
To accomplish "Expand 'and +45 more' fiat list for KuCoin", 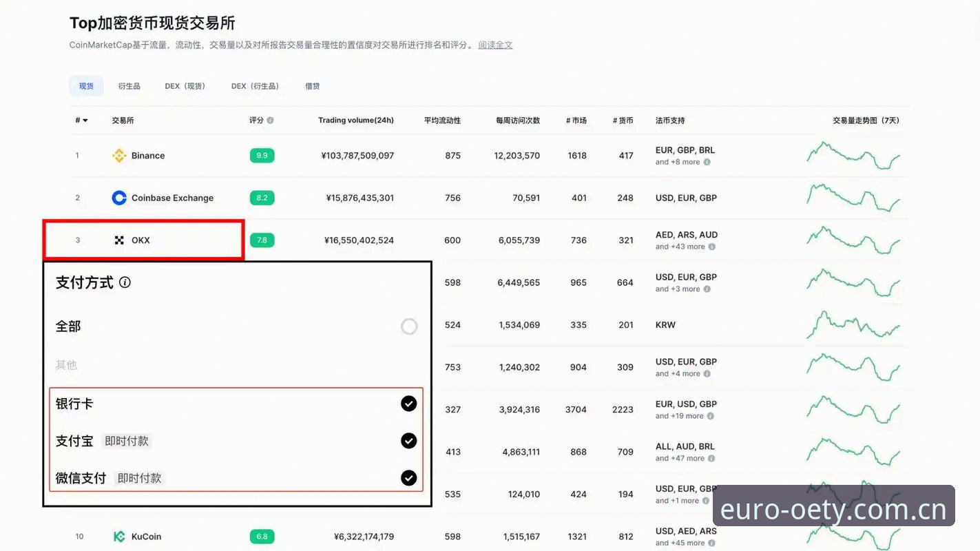I will pos(680,543).
